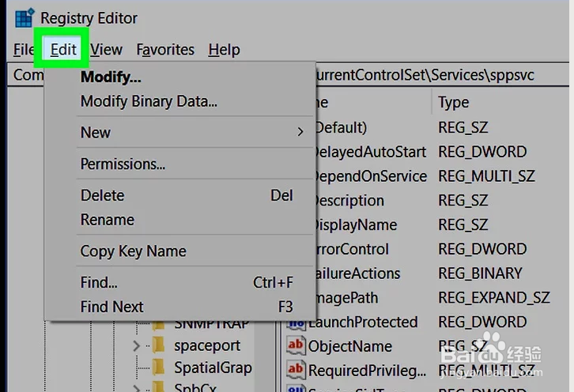Open the File menu

tap(23, 50)
